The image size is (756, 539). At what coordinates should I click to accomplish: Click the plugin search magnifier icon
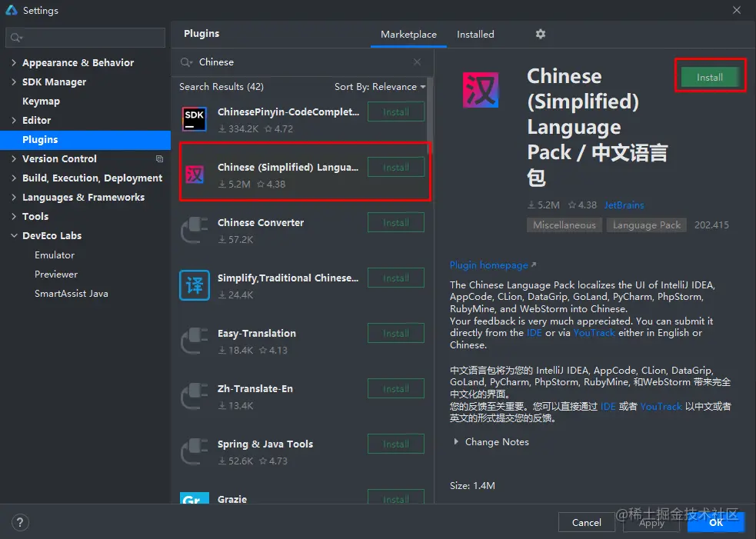pos(186,62)
